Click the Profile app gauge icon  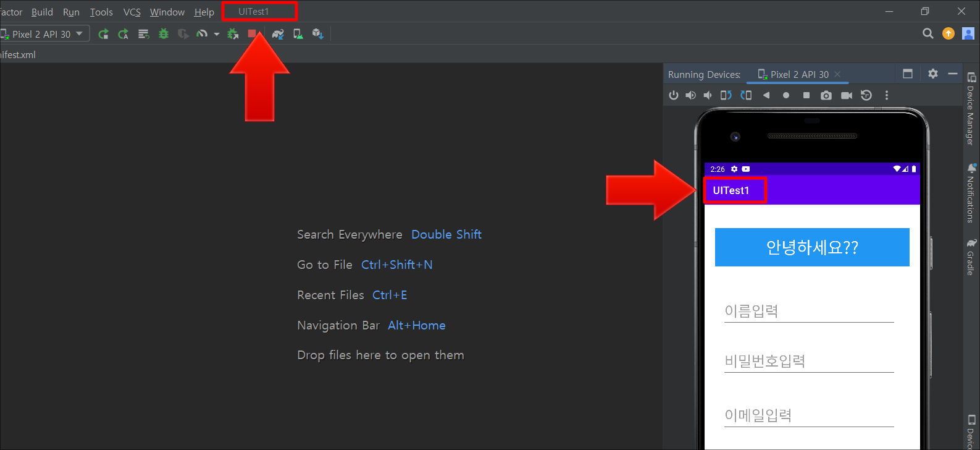202,34
